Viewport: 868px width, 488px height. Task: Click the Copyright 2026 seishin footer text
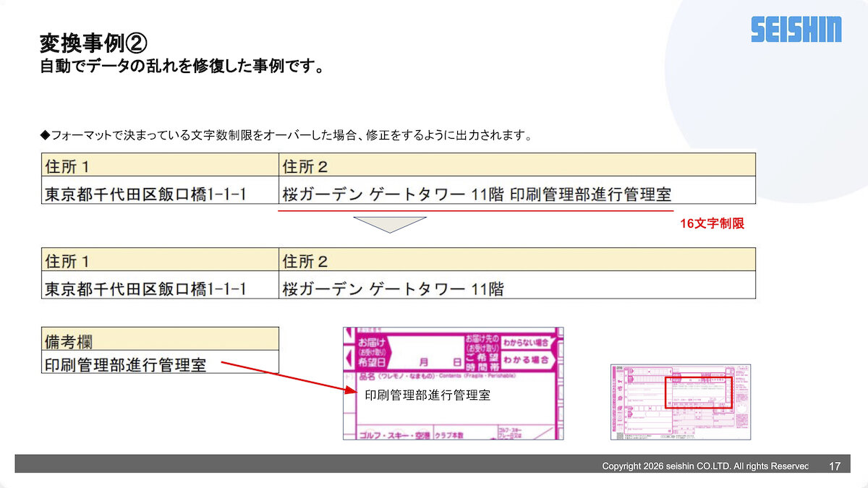click(x=705, y=466)
